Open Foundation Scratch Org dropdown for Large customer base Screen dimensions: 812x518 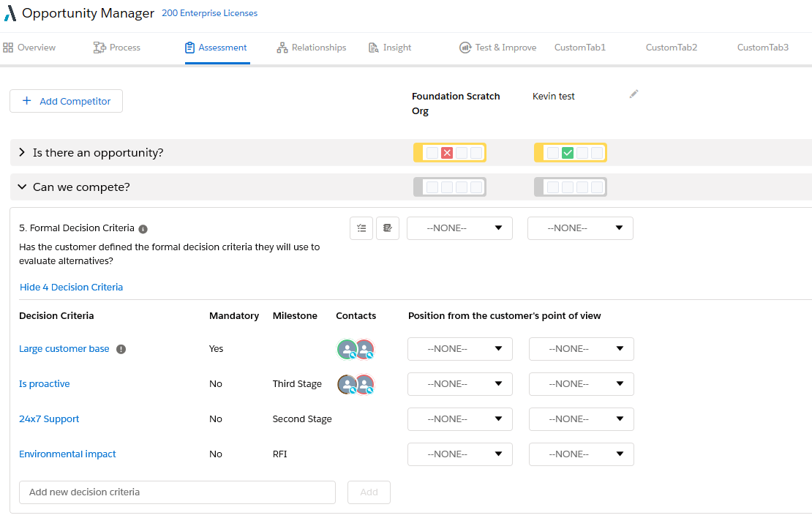[x=460, y=349]
